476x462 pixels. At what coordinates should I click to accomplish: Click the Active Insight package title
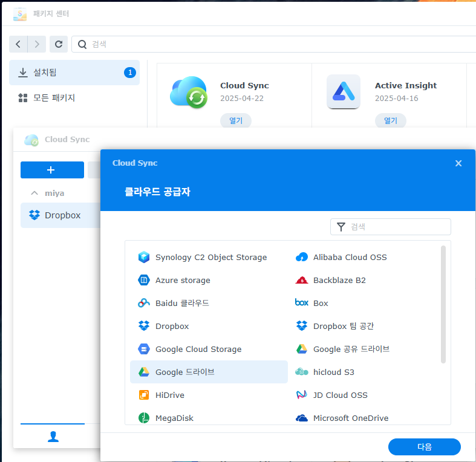(406, 86)
